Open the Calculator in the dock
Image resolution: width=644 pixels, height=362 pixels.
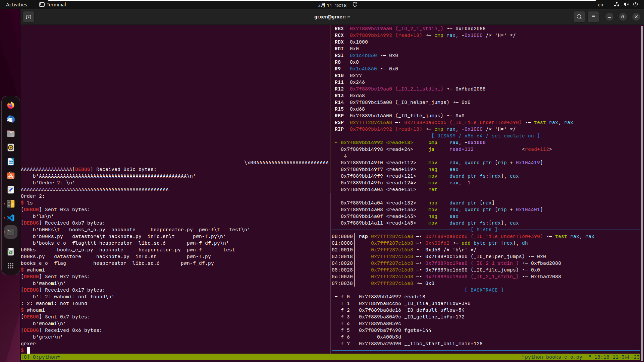click(x=11, y=204)
